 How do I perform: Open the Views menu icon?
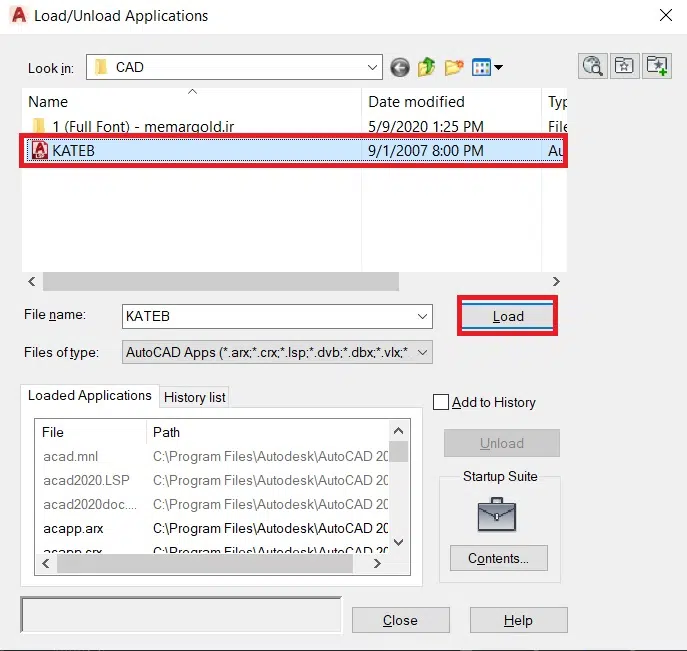tap(487, 67)
